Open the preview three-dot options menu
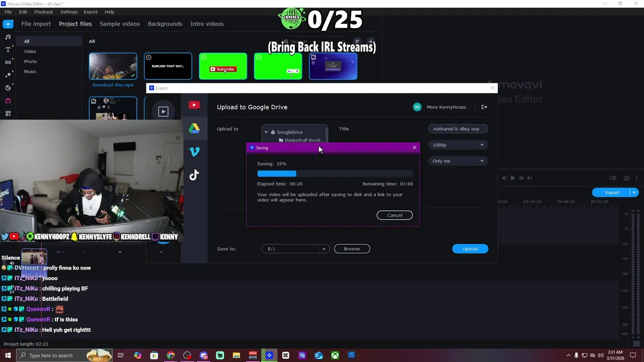The width and height of the screenshot is (644, 362). (637, 178)
